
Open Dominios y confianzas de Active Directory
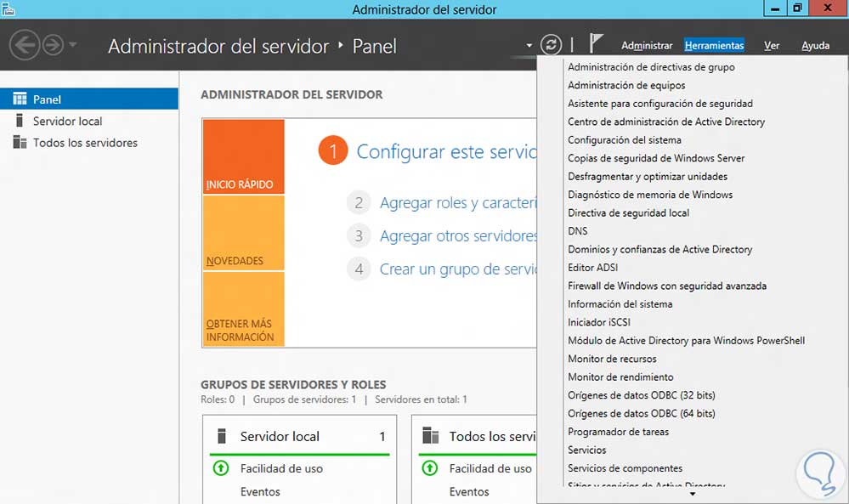coord(660,250)
